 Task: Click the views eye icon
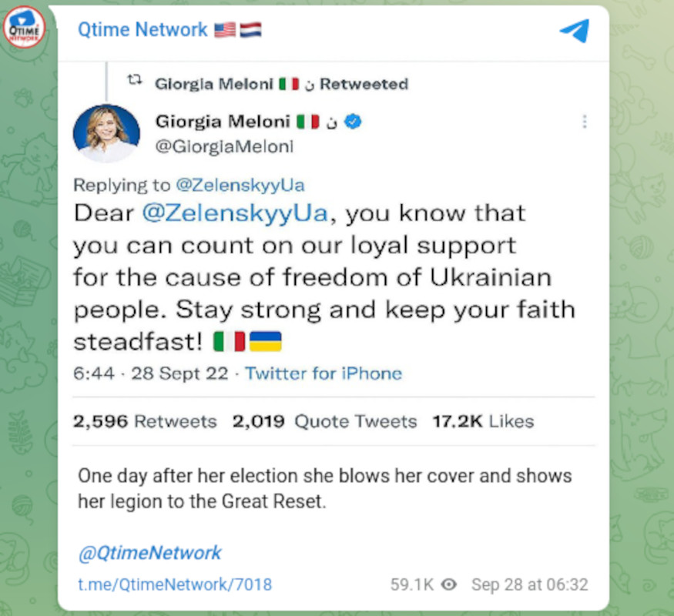(450, 584)
